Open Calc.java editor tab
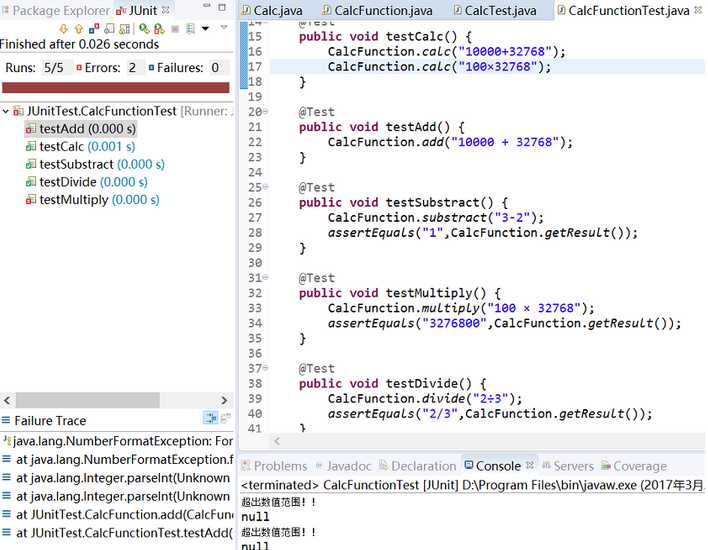708x550 pixels. tap(272, 10)
